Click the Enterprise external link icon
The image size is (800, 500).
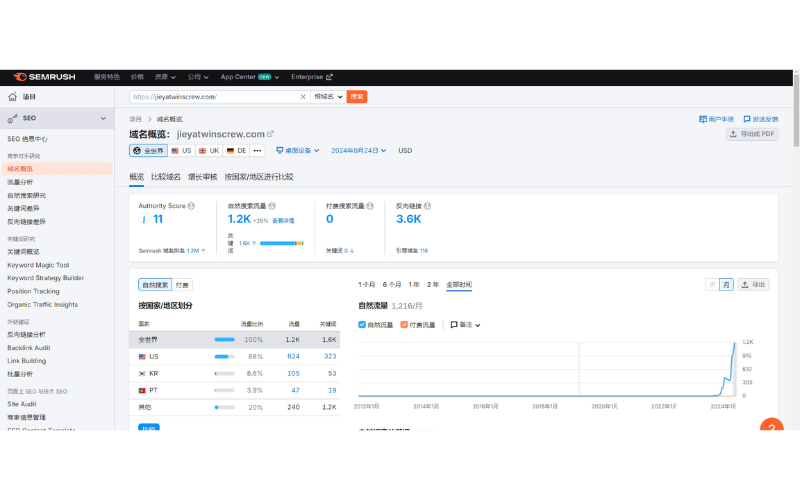[329, 77]
